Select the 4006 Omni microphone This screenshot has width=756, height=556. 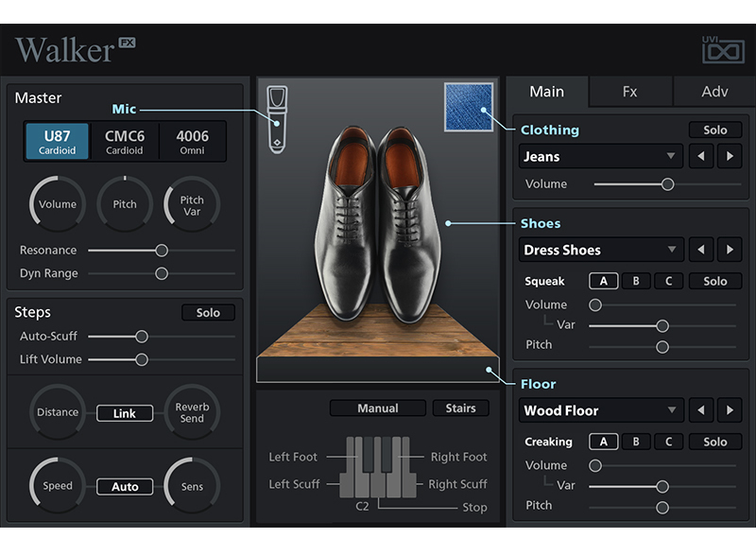(193, 142)
